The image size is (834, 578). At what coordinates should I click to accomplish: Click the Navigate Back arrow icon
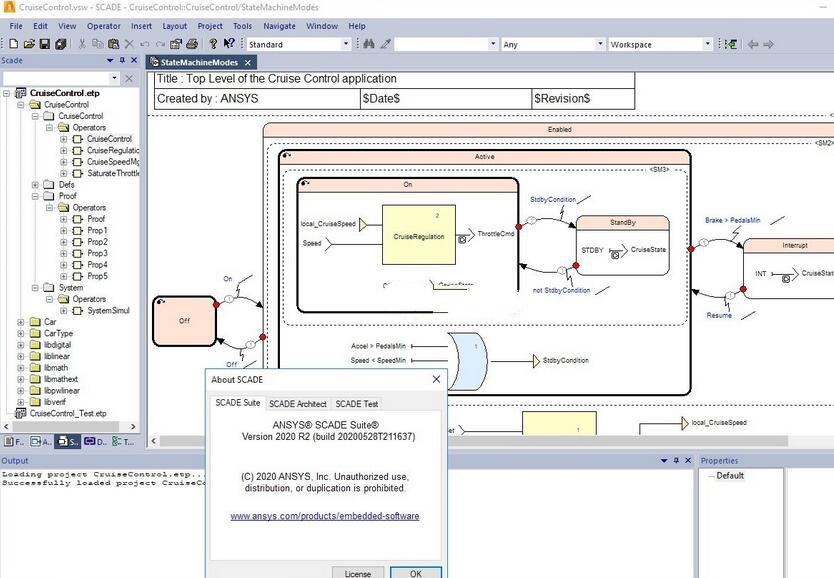(x=753, y=44)
